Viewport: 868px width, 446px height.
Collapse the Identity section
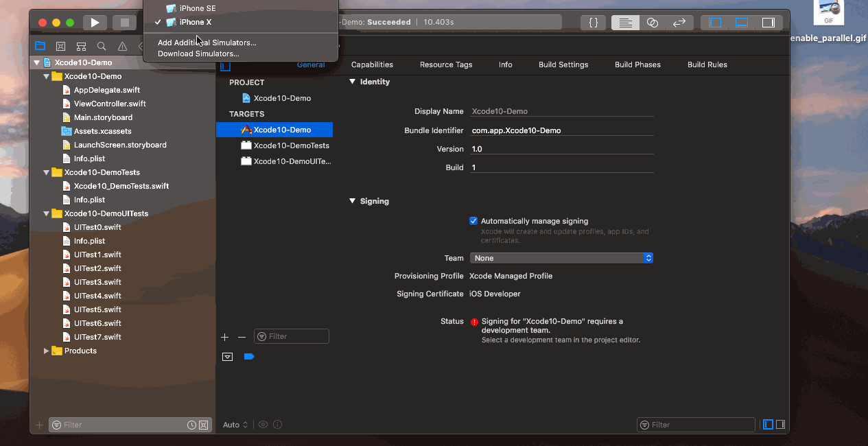click(x=353, y=82)
